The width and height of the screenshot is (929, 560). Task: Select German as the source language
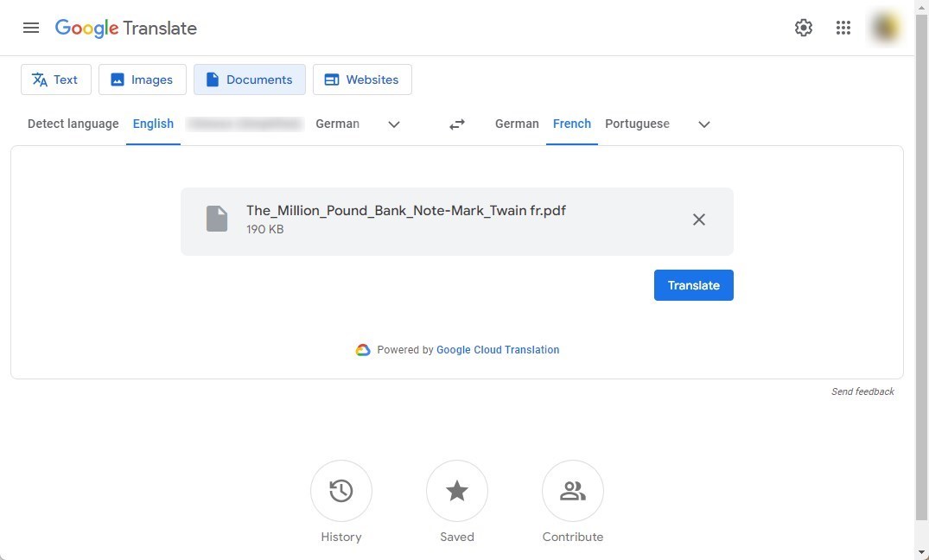(x=337, y=124)
